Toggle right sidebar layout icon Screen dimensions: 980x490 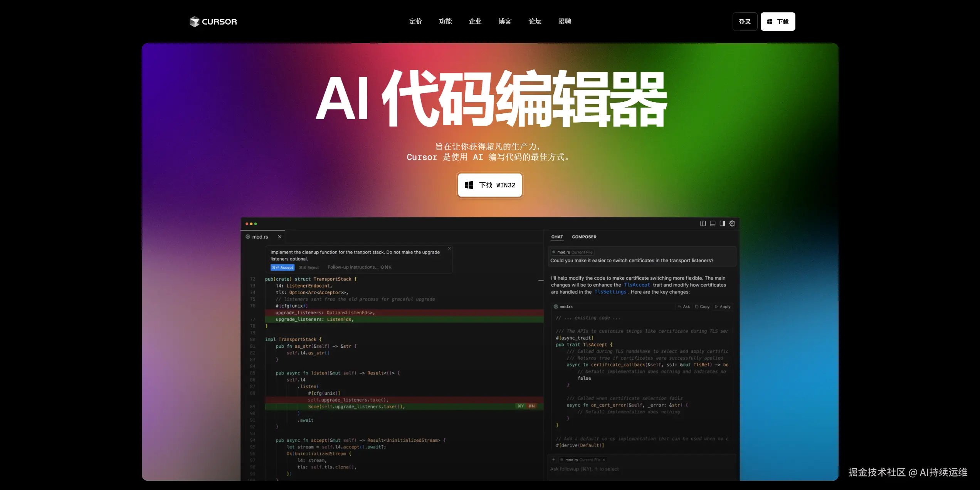click(722, 224)
